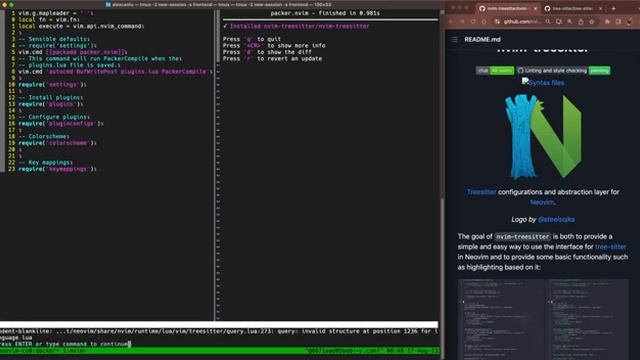The image size is (640, 360).
Task: Click the 'Install plugins' comment
Action: coord(51,98)
